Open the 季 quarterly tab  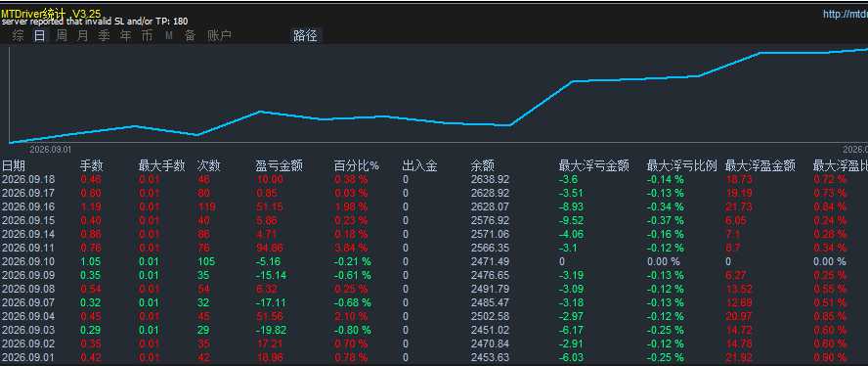point(104,36)
